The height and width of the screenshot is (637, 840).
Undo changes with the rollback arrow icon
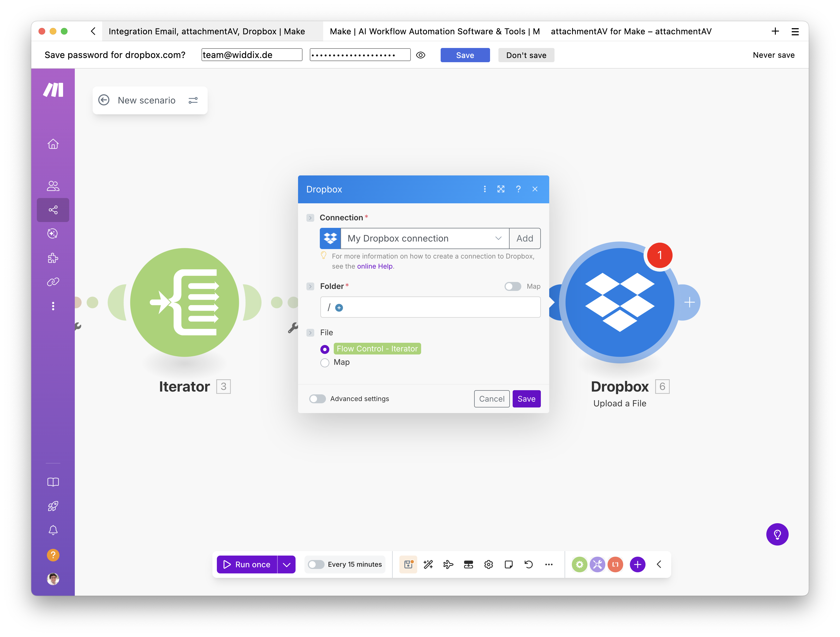[x=529, y=564]
